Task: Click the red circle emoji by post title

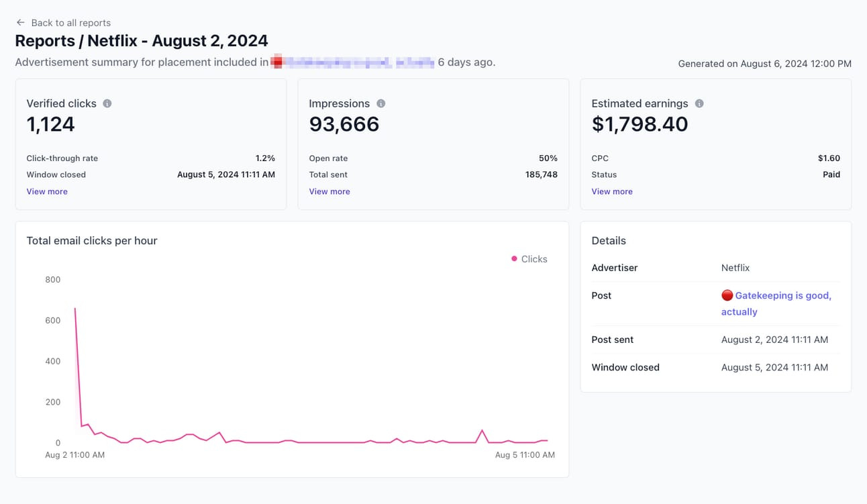Action: pos(727,295)
